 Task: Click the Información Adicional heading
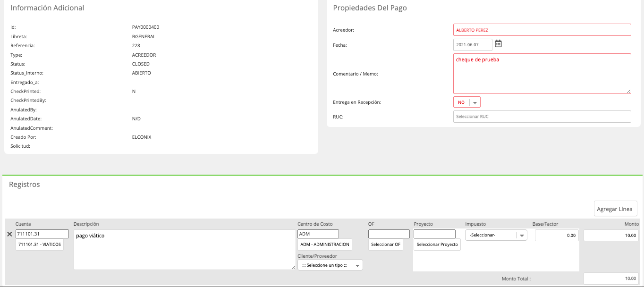(x=47, y=8)
